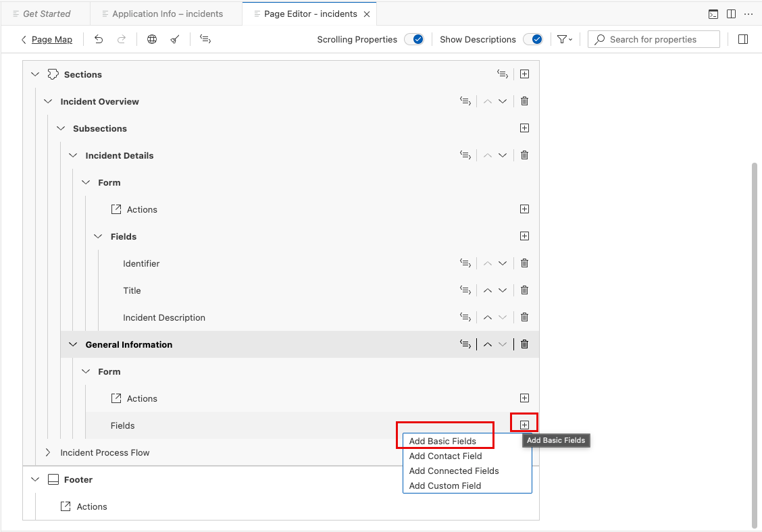Add action in Incident Details form Actions
This screenshot has width=762, height=532.
click(524, 209)
